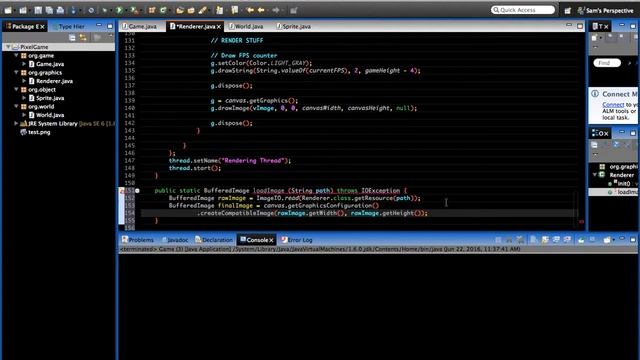This screenshot has height=360, width=640.
Task: Collapse the org.graphics package
Action: pyautogui.click(x=16, y=73)
